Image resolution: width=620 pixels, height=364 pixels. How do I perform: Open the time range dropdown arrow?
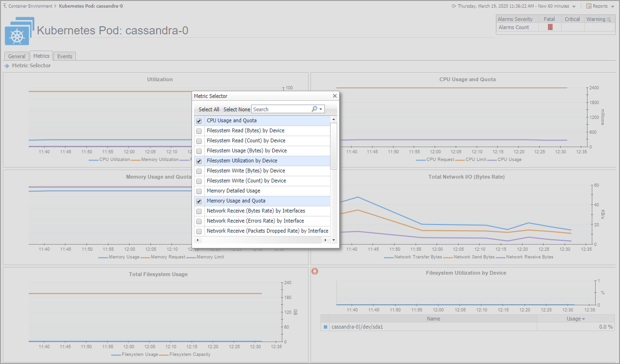coord(574,7)
